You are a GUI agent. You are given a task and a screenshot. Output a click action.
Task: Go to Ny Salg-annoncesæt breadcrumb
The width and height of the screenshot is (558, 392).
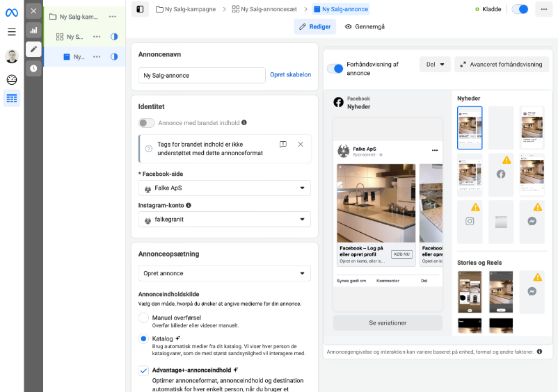tap(264, 9)
